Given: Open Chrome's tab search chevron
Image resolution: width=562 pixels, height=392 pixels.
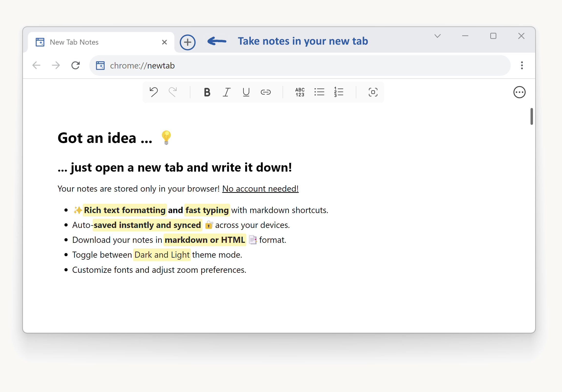Looking at the screenshot, I should pyautogui.click(x=438, y=36).
